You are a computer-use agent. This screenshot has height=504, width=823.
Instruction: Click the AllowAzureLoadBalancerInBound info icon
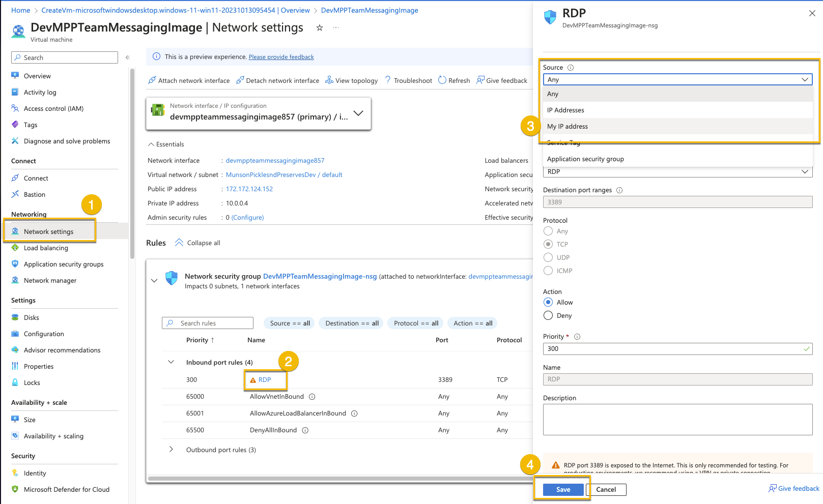[354, 413]
